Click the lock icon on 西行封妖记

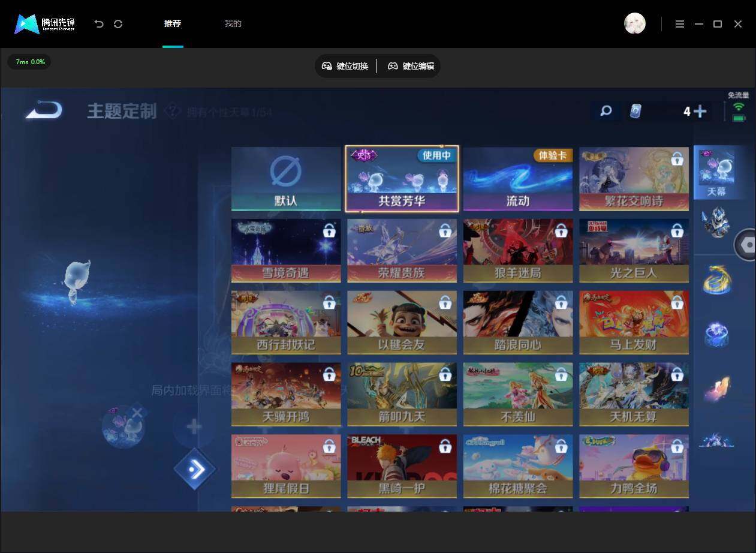(x=329, y=302)
